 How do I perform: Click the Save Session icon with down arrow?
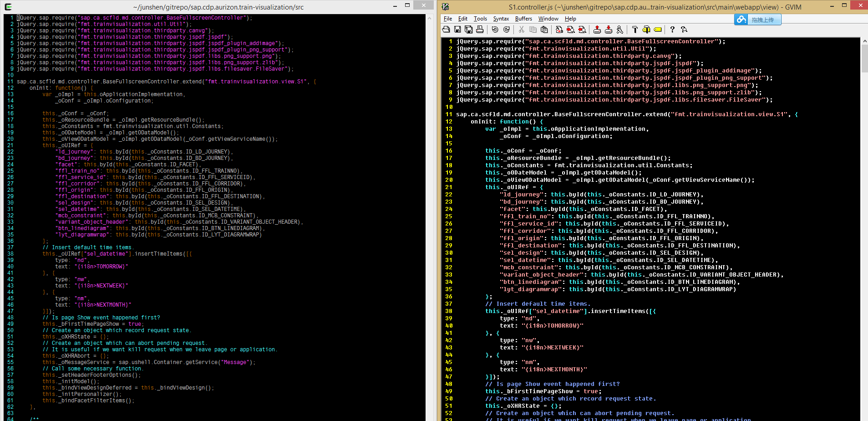tap(608, 30)
